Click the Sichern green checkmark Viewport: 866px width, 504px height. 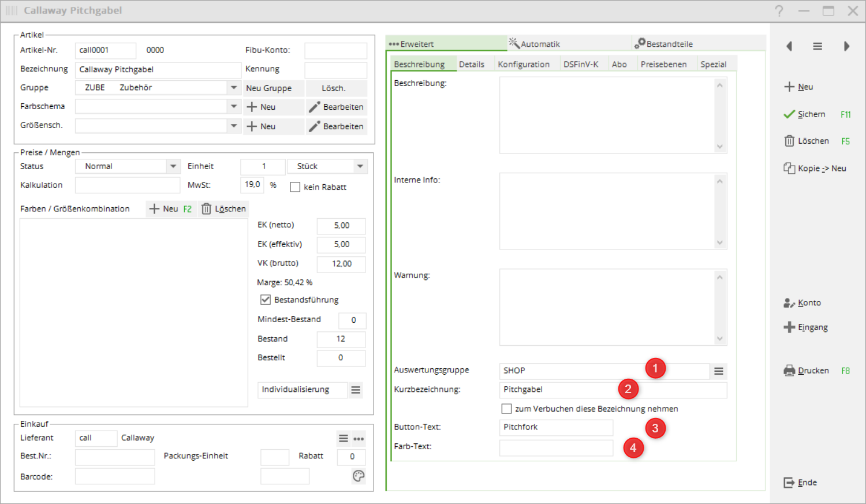tap(789, 114)
